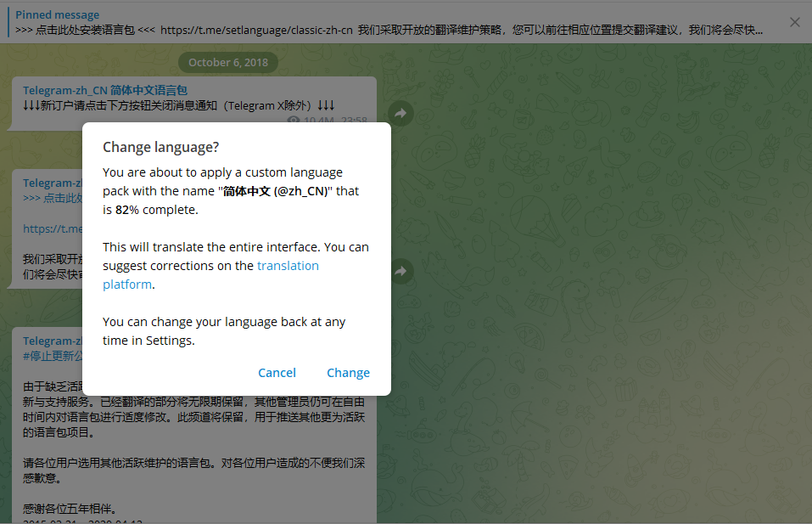This screenshot has width=812, height=524.
Task: Click the views eye icon on first post
Action: pos(294,121)
